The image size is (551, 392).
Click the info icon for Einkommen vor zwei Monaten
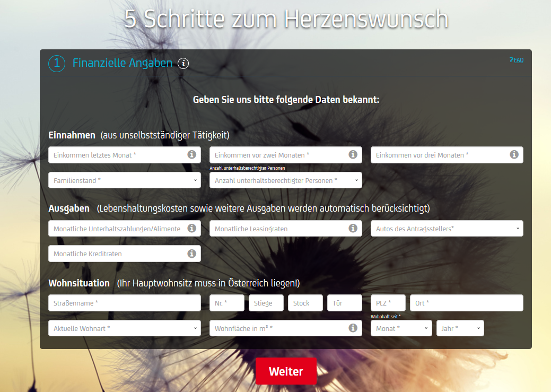353,155
